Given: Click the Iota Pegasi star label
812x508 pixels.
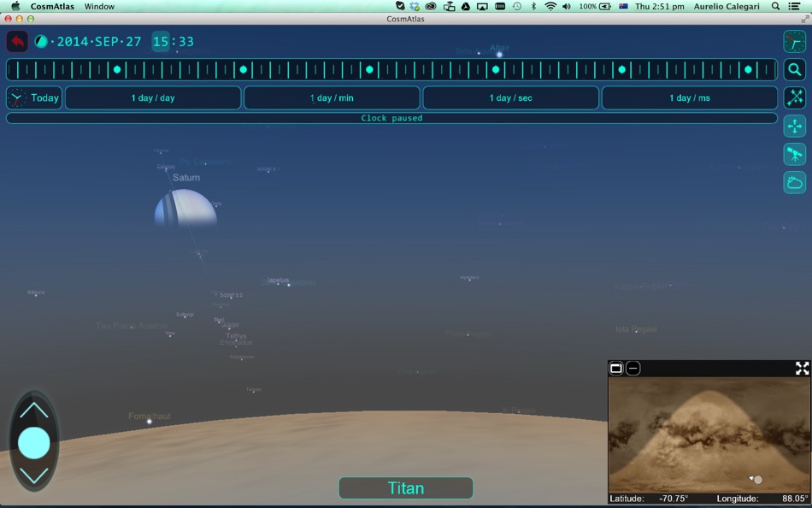Looking at the screenshot, I should (x=637, y=329).
